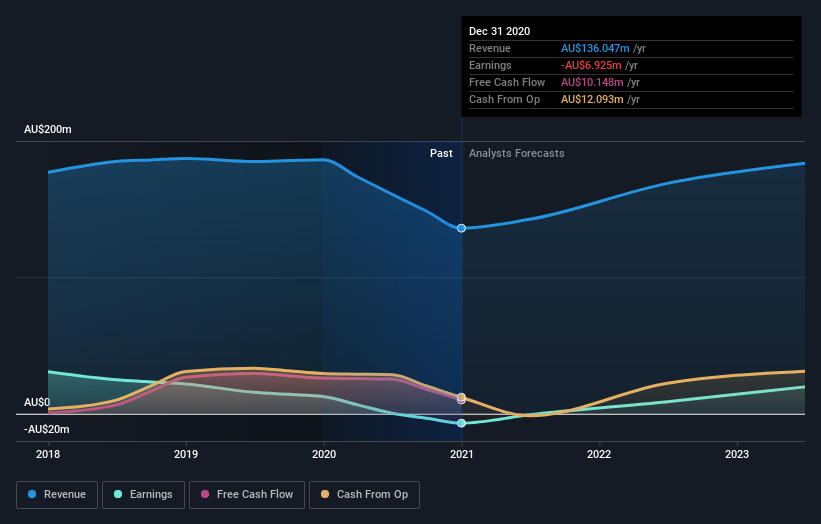Click the 2019 x-axis label
This screenshot has height=524, width=821.
point(186,454)
